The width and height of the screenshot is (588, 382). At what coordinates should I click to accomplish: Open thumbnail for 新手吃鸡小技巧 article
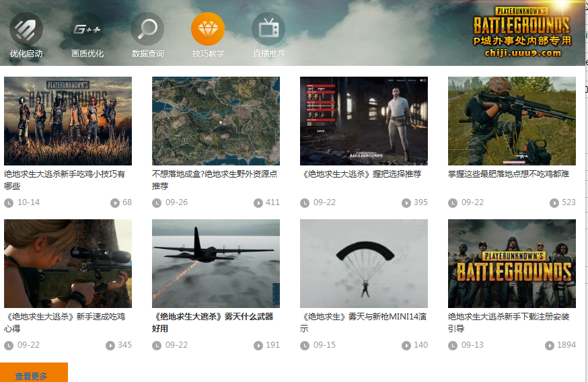[68, 121]
